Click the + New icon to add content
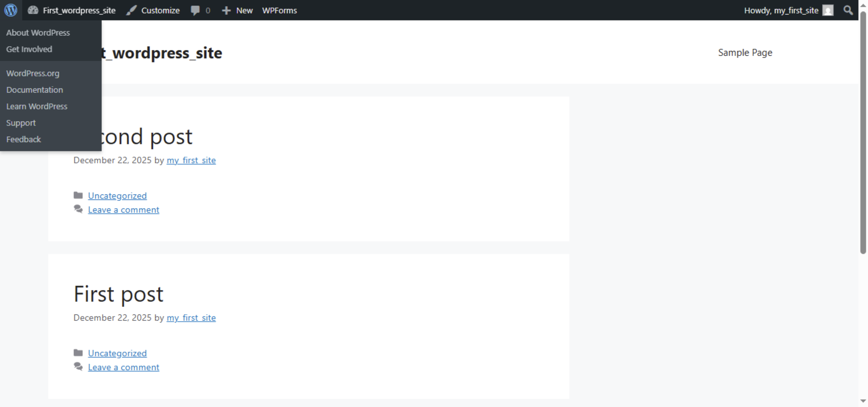This screenshot has width=868, height=407. (226, 10)
